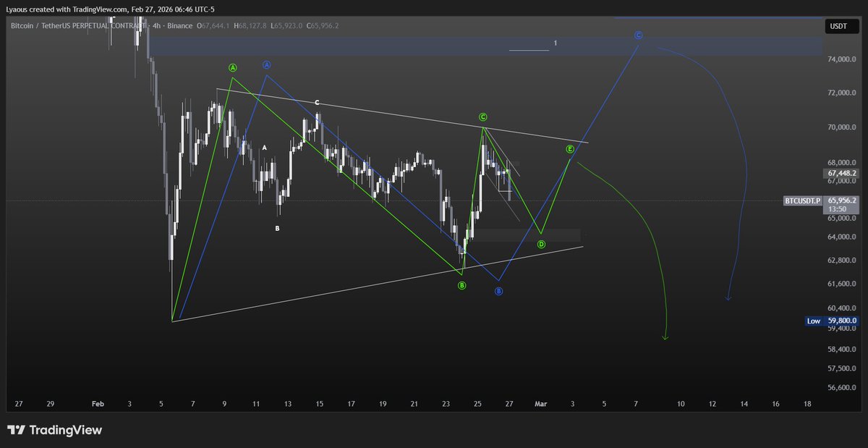The height and width of the screenshot is (448, 868).
Task: Click the Low tag on the price axis
Action: pyautogui.click(x=814, y=321)
